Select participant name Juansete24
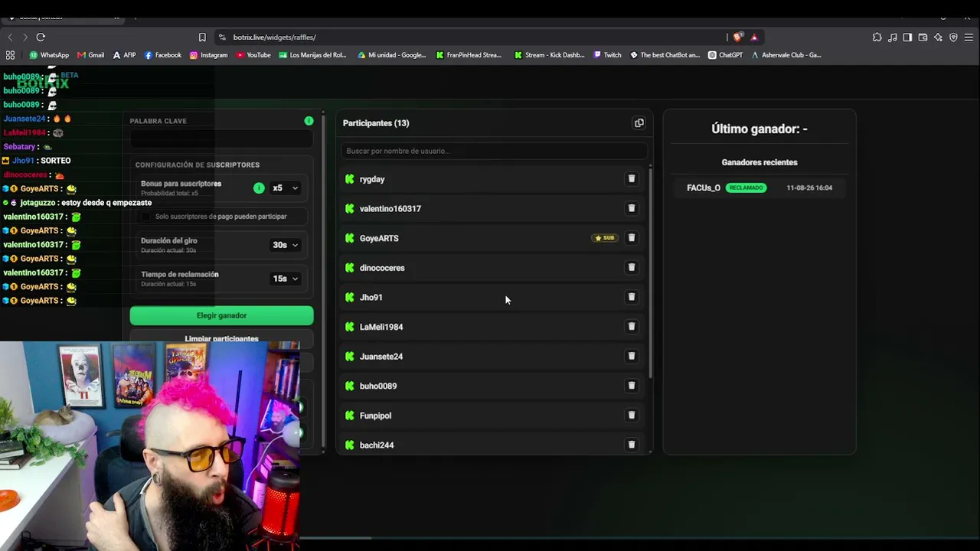 coord(381,356)
